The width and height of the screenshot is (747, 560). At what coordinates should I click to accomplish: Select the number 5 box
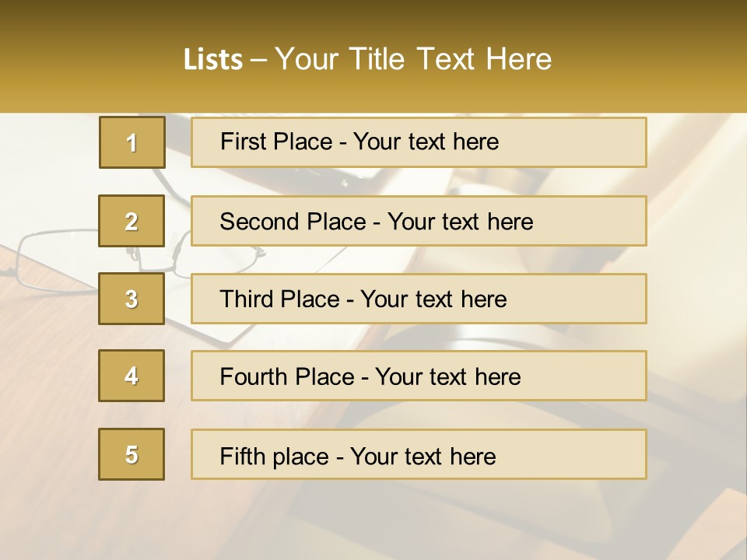coord(132,454)
